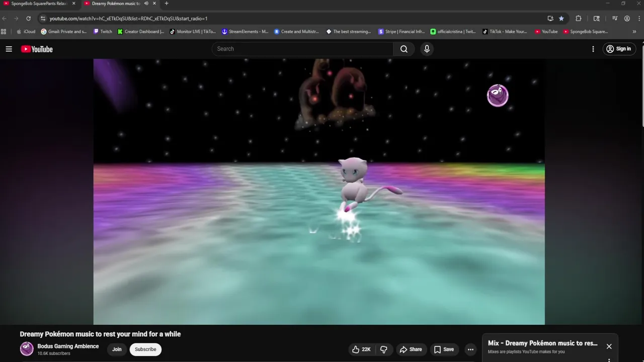Go to YouTube home via logo
The width and height of the screenshot is (644, 362).
(37, 49)
